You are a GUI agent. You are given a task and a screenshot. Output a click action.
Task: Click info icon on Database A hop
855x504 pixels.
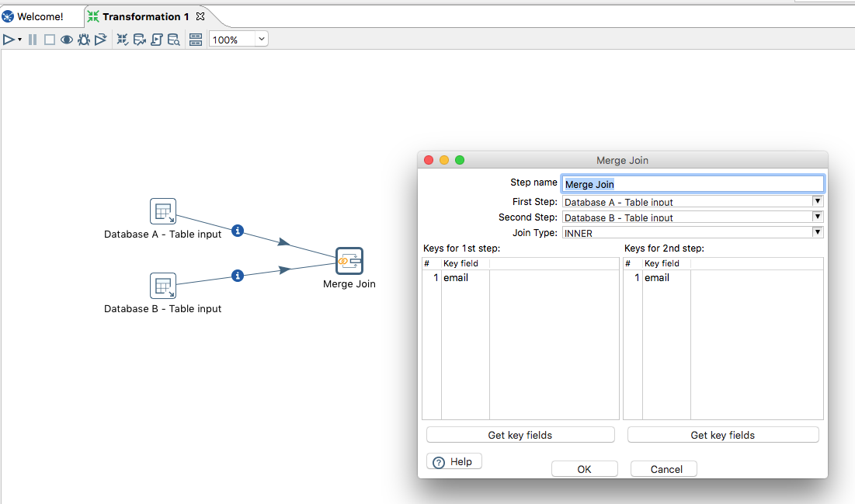237,231
